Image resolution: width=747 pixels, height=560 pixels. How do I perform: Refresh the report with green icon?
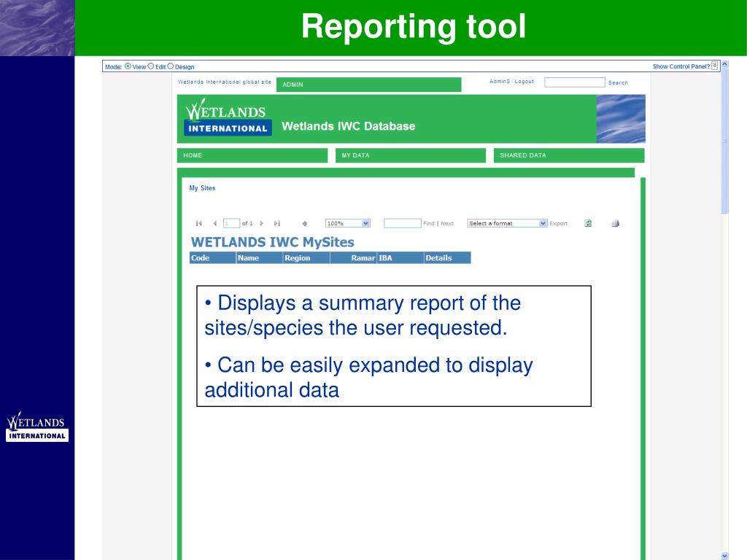click(x=589, y=223)
